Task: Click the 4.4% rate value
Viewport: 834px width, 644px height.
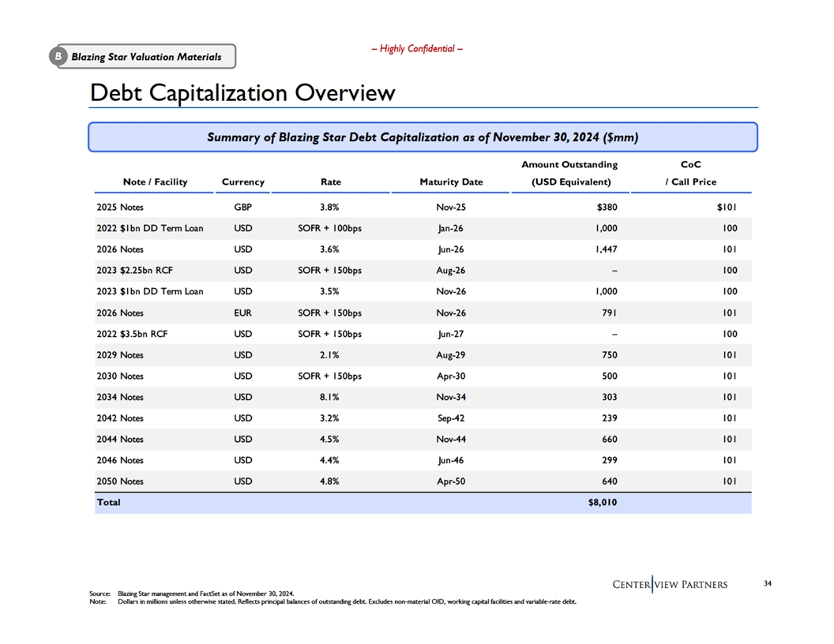Action: (x=330, y=460)
